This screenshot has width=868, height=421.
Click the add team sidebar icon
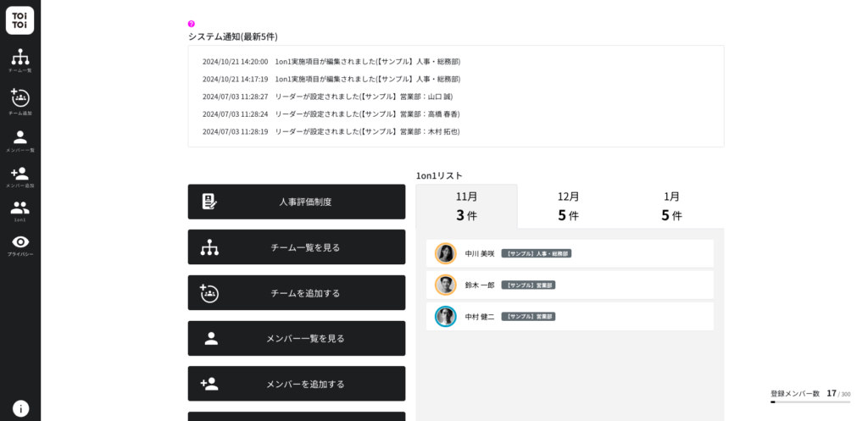click(x=20, y=101)
